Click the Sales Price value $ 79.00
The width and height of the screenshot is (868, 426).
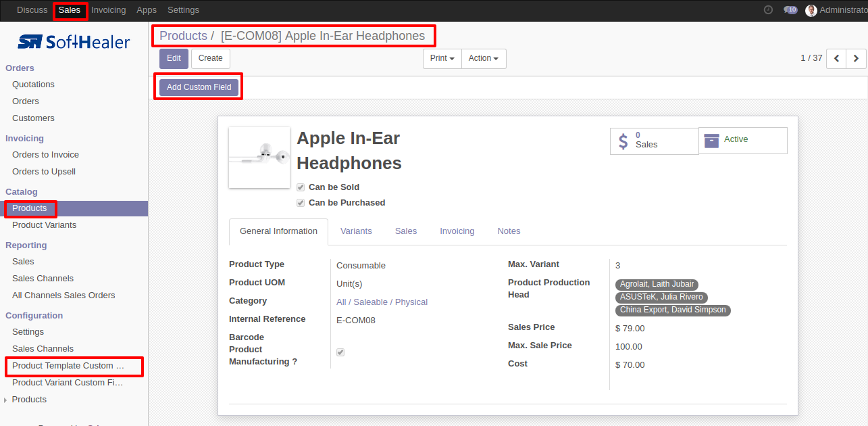point(630,329)
